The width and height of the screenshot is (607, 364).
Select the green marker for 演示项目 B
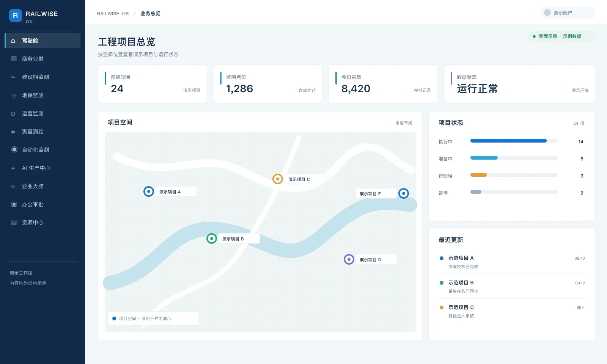pyautogui.click(x=212, y=238)
